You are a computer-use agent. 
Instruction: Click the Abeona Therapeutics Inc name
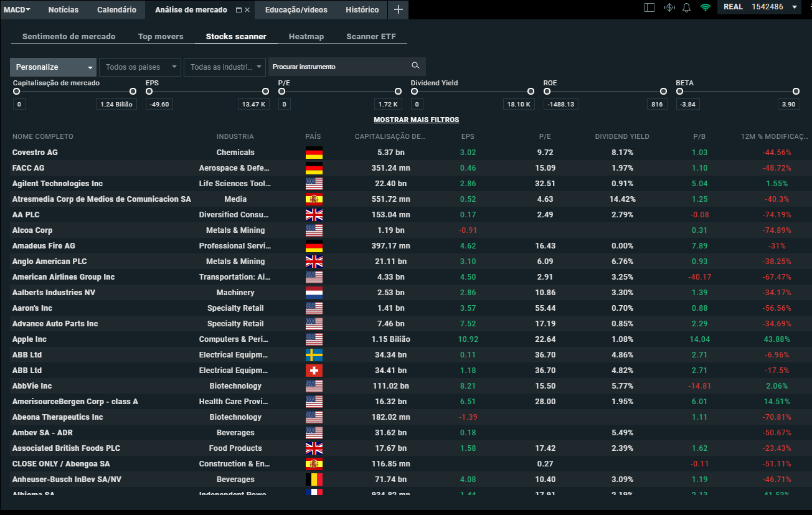pyautogui.click(x=58, y=417)
